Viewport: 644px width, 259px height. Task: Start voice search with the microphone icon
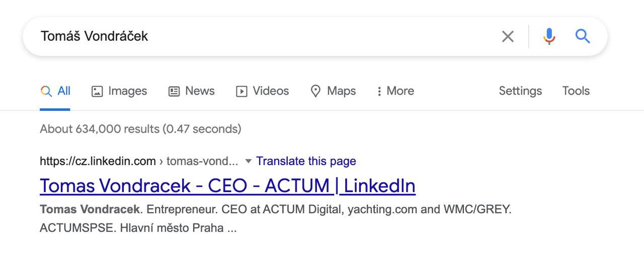549,36
